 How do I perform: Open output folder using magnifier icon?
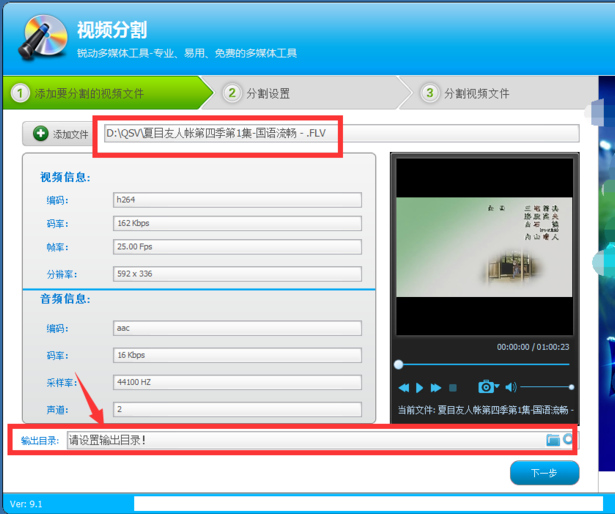(x=568, y=439)
